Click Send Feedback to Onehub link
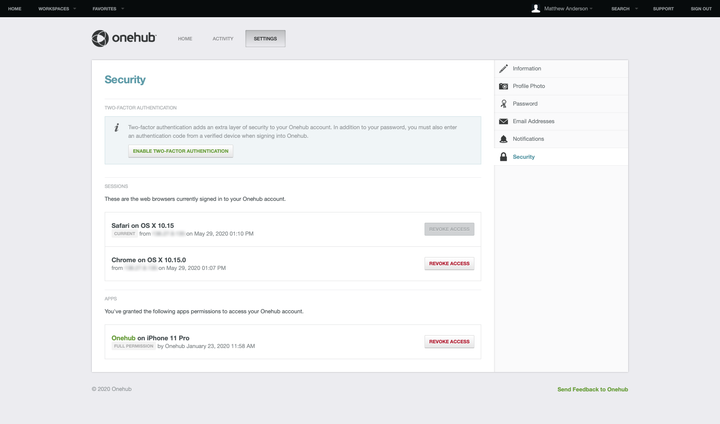Screen dimensions: 720x424 coord(592,390)
